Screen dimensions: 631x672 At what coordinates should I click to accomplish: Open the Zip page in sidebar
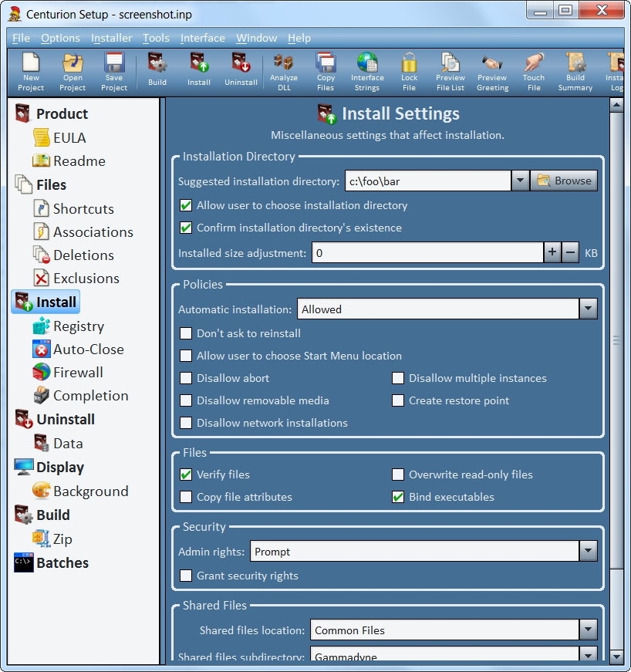coord(52,539)
